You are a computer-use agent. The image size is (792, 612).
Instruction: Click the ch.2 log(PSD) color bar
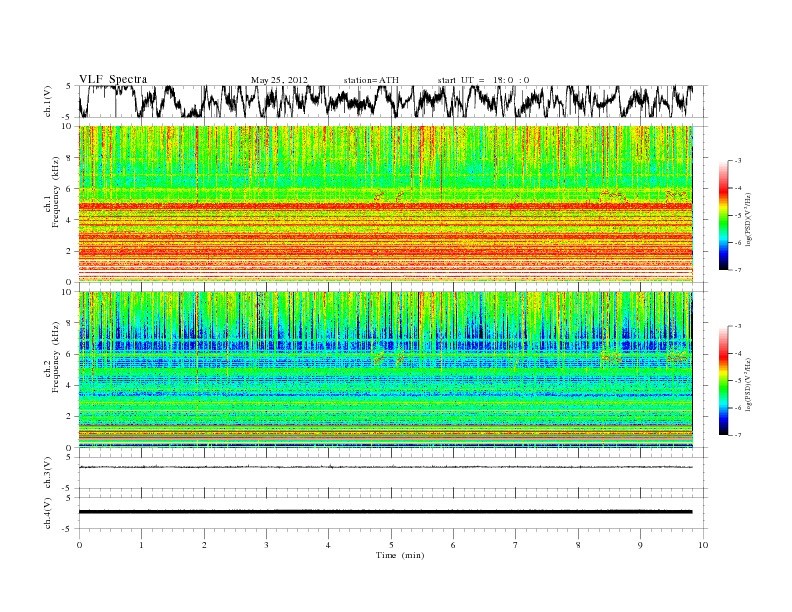[724, 380]
